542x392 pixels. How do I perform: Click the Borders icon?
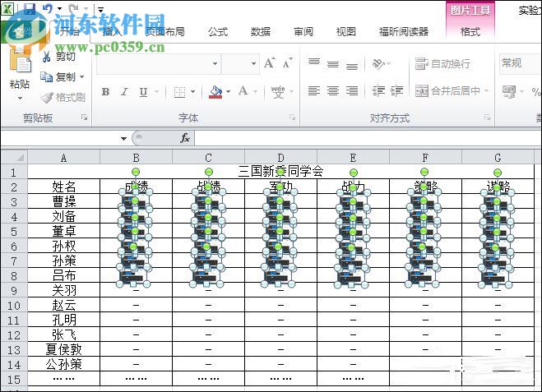[x=179, y=92]
